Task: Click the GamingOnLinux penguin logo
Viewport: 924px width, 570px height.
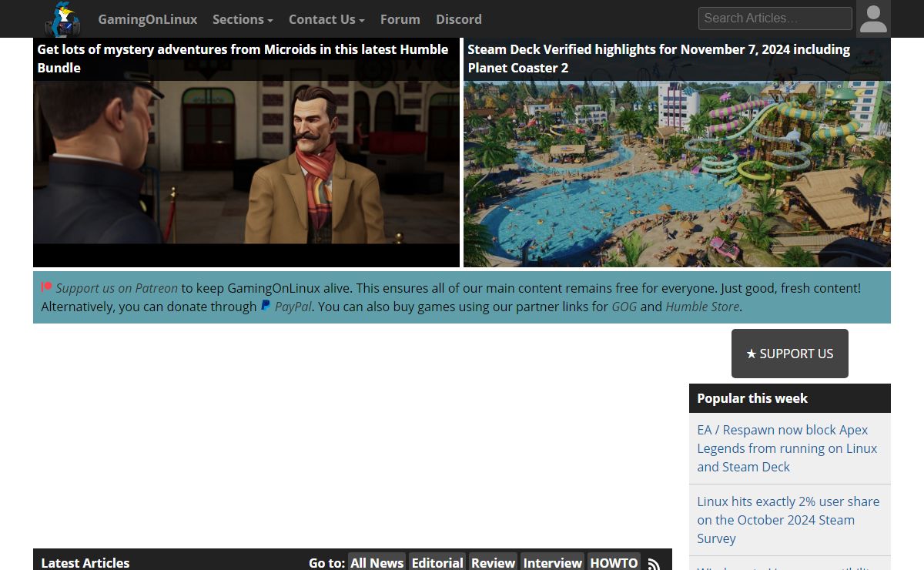Action: [62, 19]
